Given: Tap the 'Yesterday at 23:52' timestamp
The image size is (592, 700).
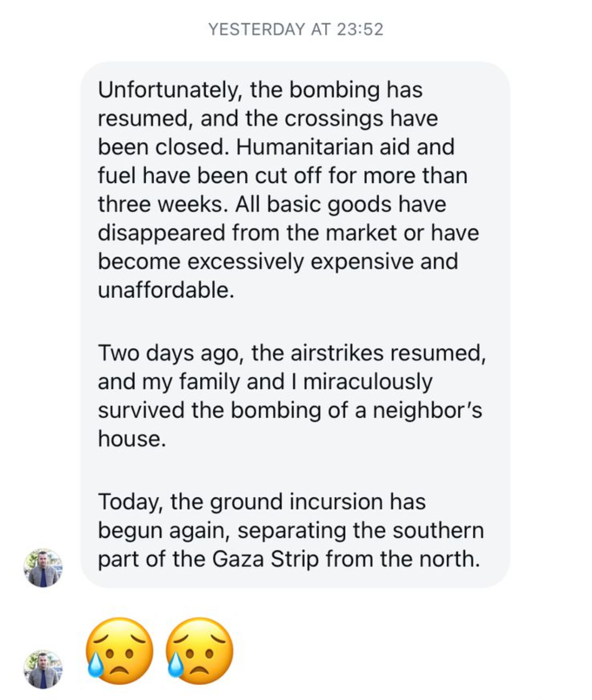Looking at the screenshot, I should tap(296, 29).
